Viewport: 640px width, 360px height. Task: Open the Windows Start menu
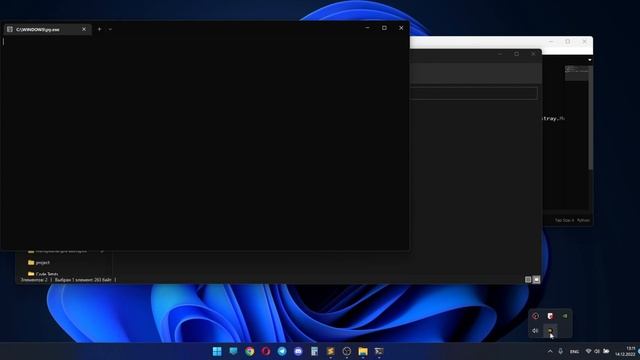[217, 351]
